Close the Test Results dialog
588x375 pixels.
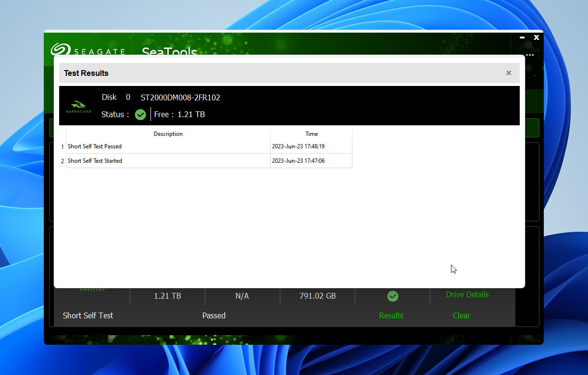(x=509, y=73)
